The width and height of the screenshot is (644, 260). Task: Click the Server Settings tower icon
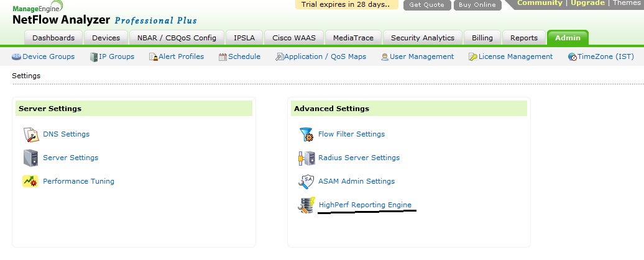pos(31,158)
